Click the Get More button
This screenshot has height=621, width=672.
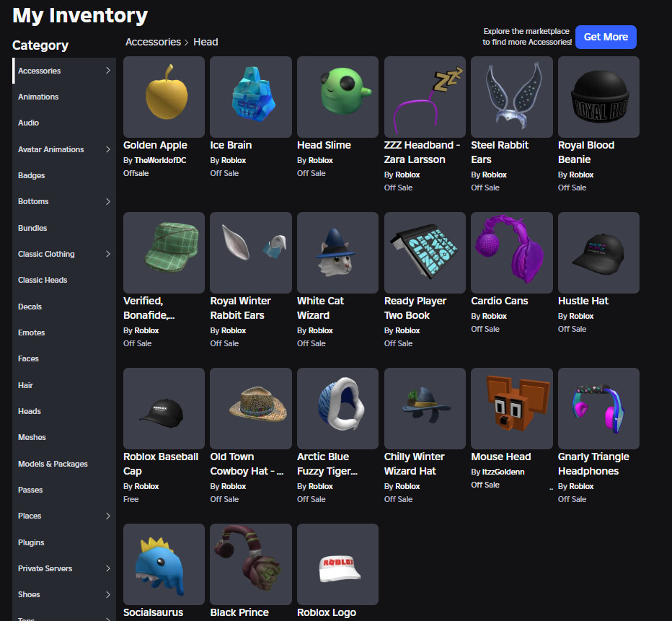606,38
